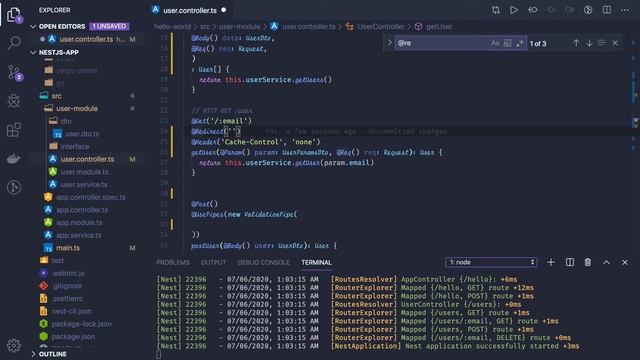Open .prettierrc file
This screenshot has height=360, width=640.
(67, 298)
